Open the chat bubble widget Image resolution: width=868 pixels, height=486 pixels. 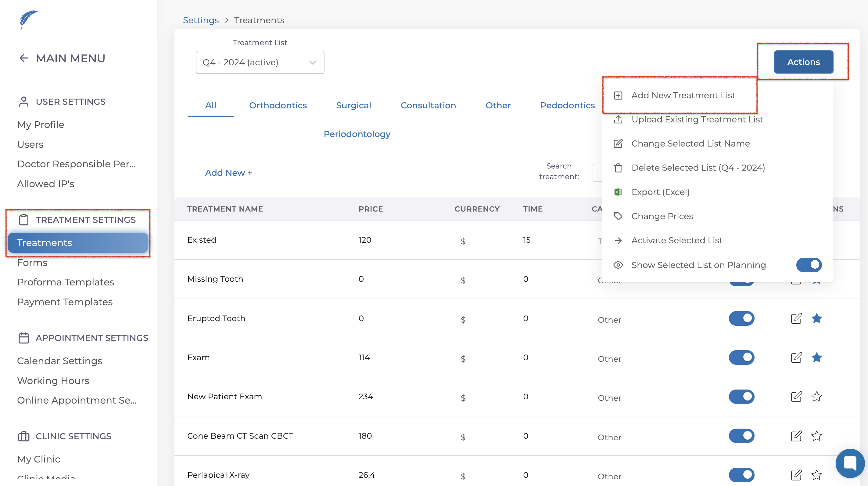click(x=849, y=463)
